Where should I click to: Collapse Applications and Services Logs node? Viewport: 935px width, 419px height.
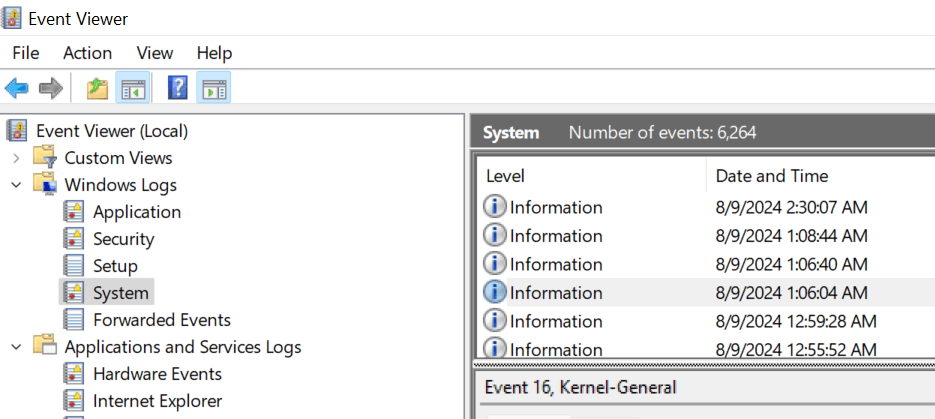click(16, 347)
